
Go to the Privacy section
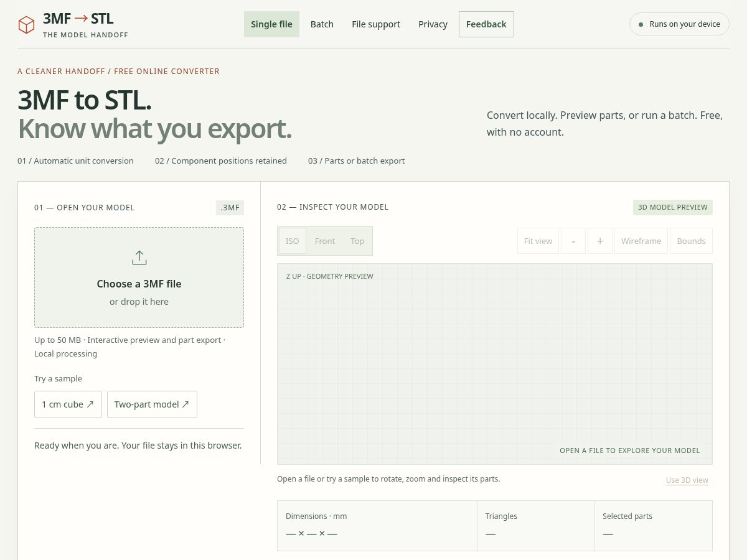click(433, 24)
